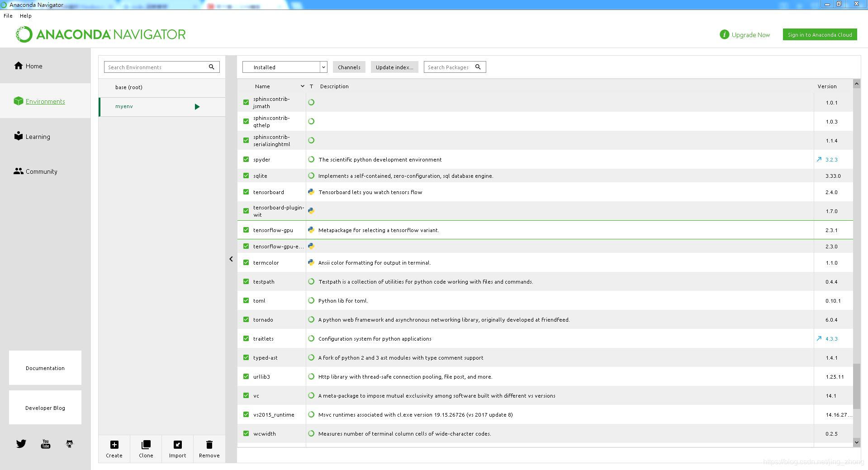Click the play arrow on myenv
868x470 pixels.
[x=197, y=107]
